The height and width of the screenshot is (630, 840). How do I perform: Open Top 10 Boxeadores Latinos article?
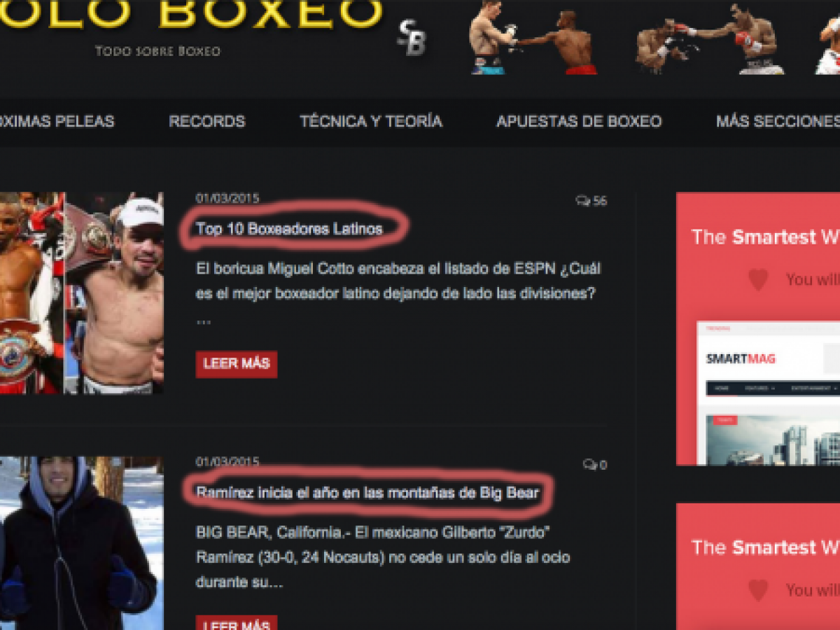click(289, 229)
